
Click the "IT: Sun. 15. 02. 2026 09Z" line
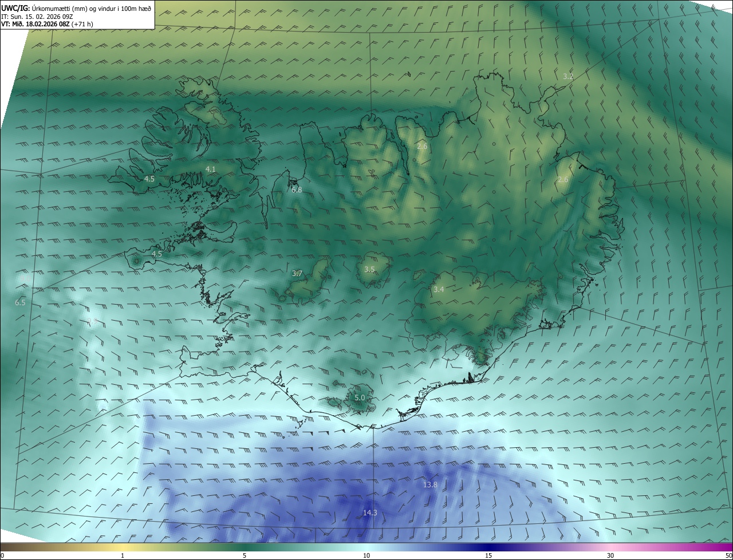pyautogui.click(x=37, y=17)
